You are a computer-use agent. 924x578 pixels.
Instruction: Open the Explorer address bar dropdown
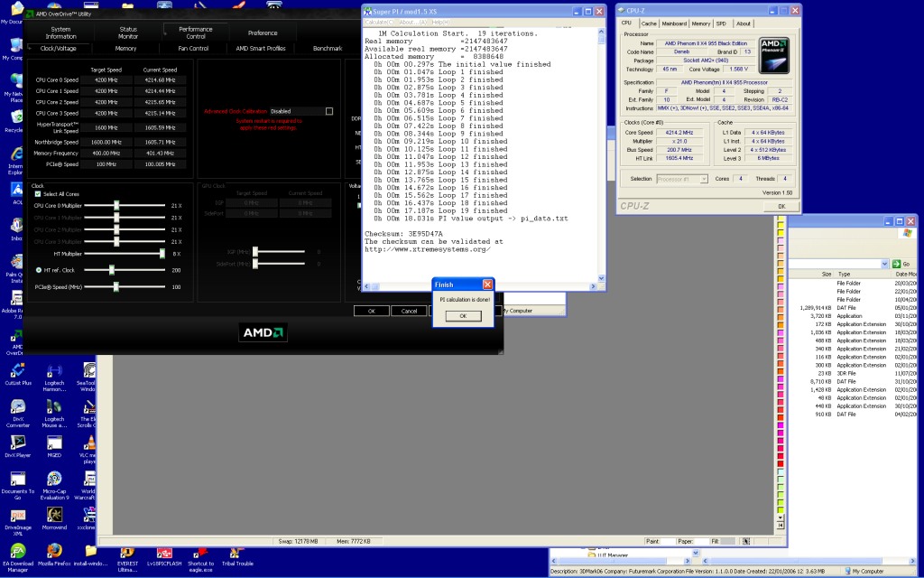884,264
